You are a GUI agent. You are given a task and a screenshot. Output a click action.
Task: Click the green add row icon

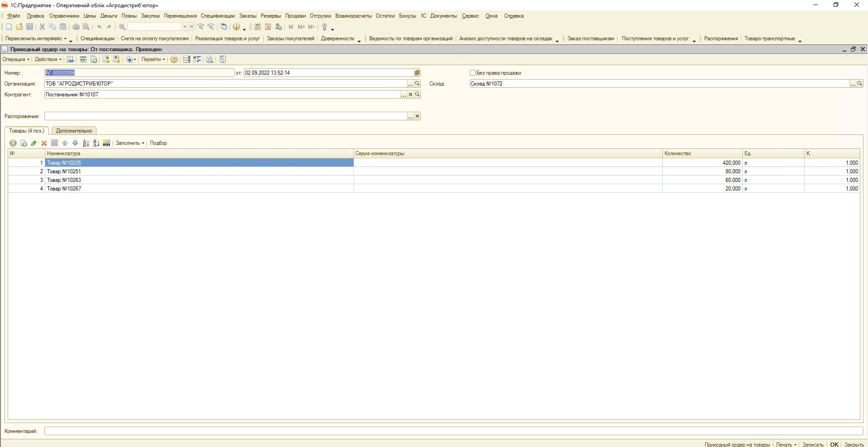pyautogui.click(x=13, y=143)
